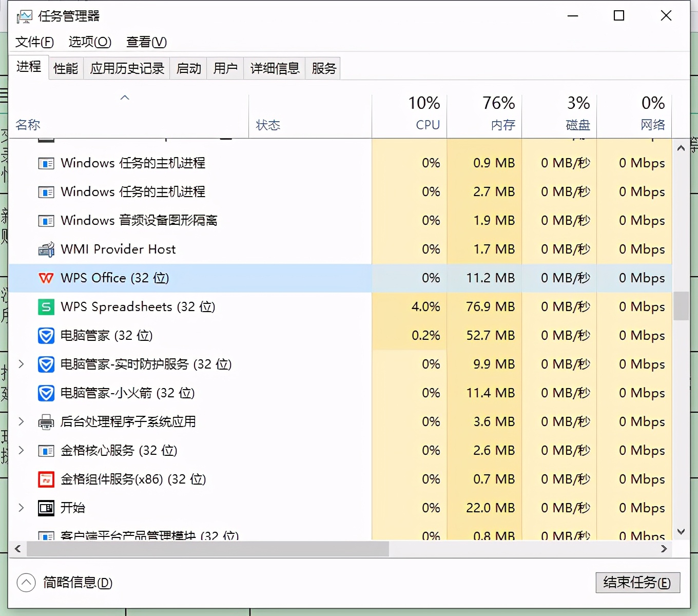Switch to the 详细信息 tab

coord(275,68)
